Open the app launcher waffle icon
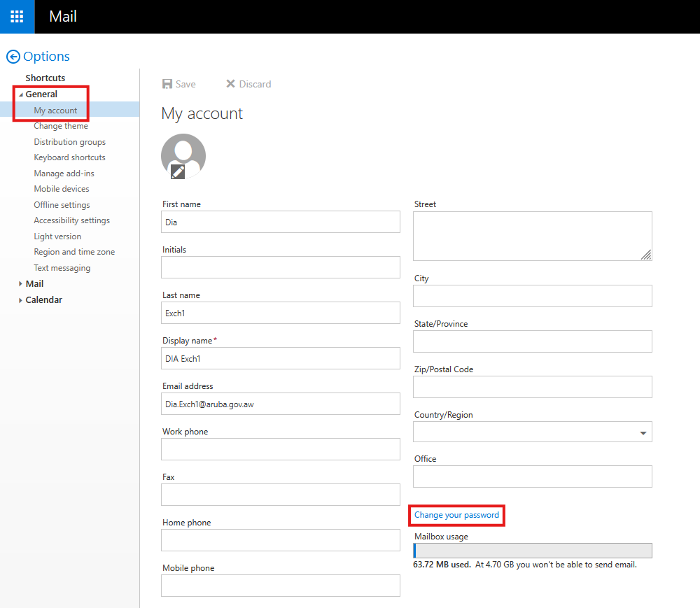This screenshot has width=700, height=608. coord(17,16)
